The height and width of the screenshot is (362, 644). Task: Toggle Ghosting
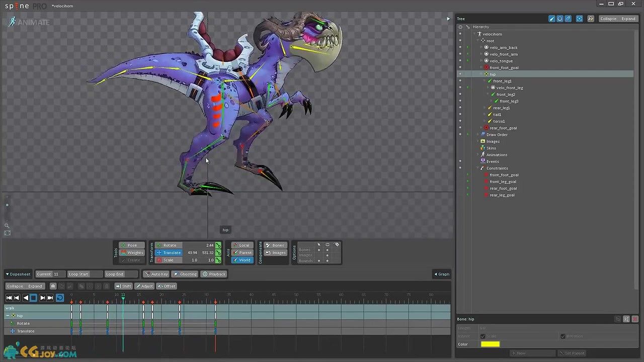tap(185, 274)
